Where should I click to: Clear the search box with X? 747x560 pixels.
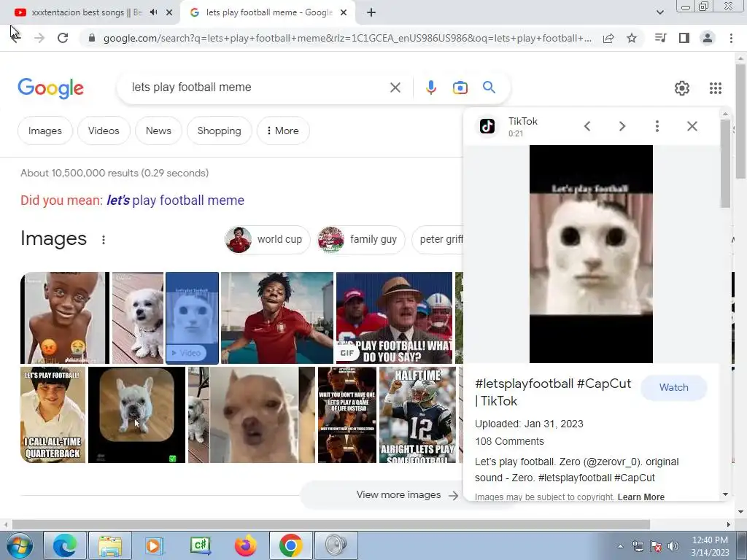pos(395,87)
